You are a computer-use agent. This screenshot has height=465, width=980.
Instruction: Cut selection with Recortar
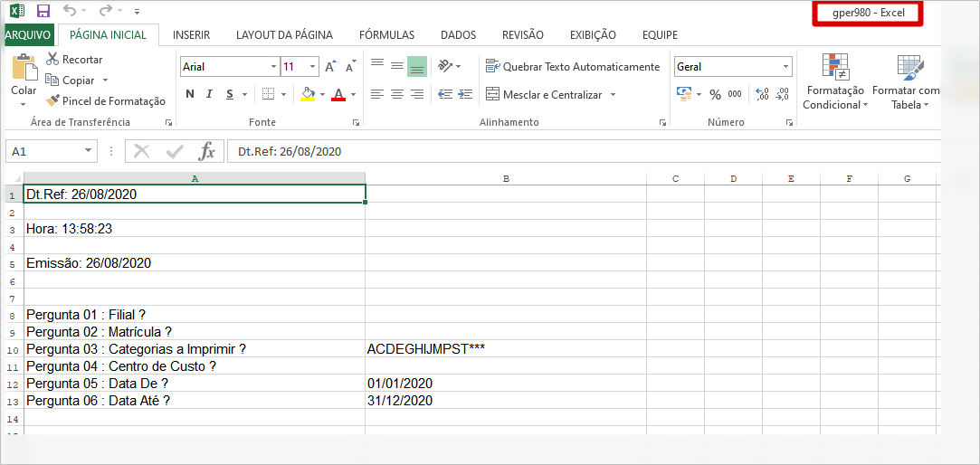pos(74,60)
